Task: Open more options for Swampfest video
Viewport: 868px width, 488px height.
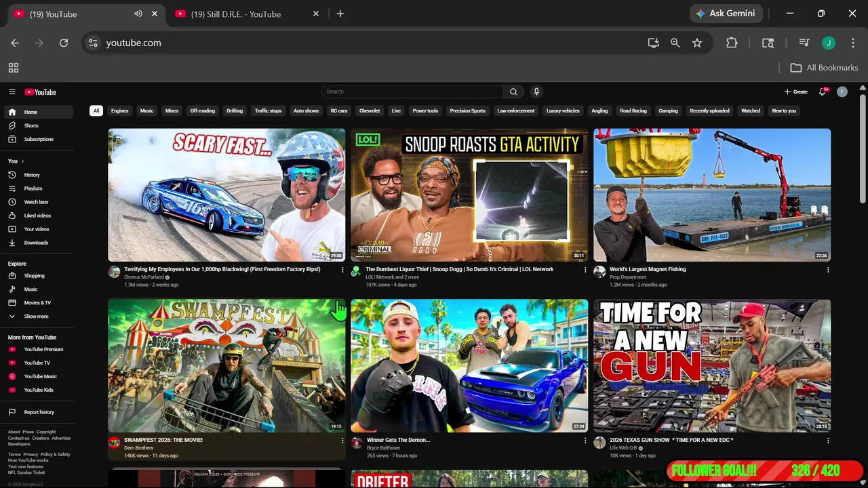Action: click(x=342, y=441)
